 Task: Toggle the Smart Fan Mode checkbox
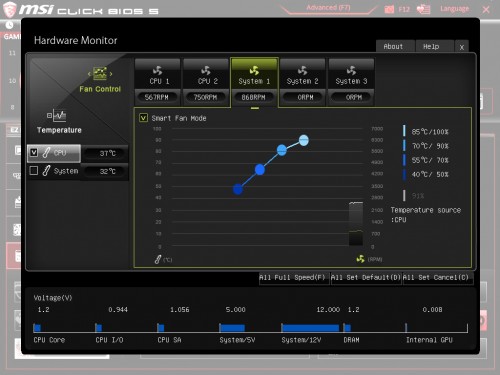coord(143,118)
